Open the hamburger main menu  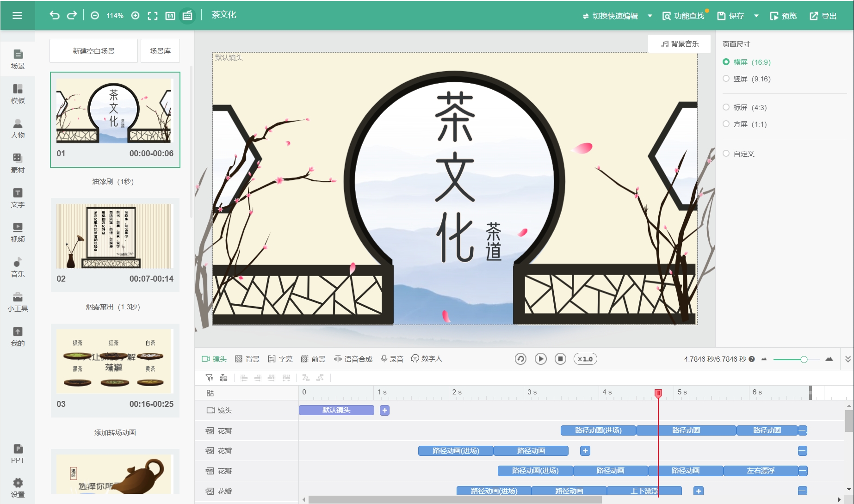click(17, 15)
